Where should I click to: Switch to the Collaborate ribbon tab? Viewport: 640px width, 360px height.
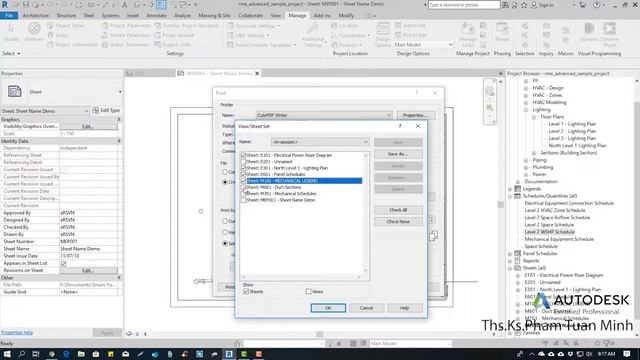pos(251,16)
